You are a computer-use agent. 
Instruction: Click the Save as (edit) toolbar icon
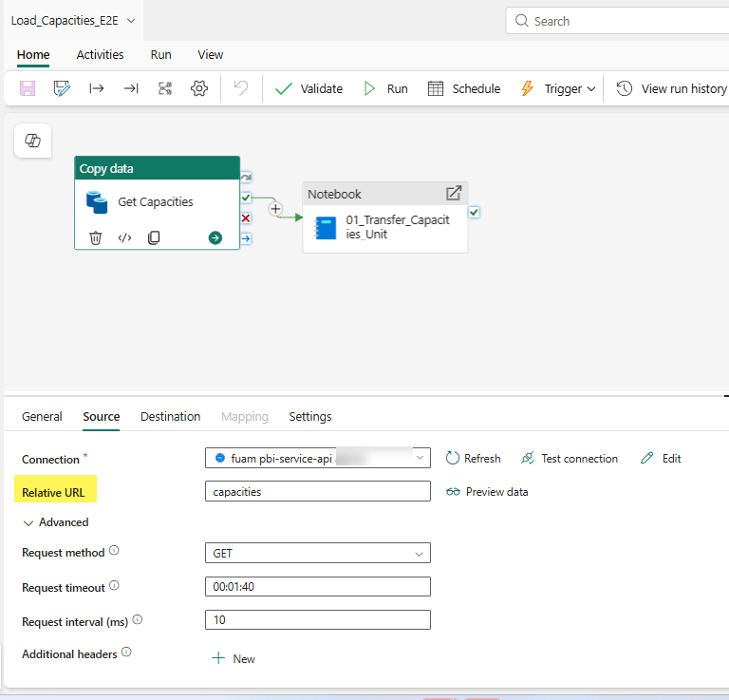tap(62, 88)
